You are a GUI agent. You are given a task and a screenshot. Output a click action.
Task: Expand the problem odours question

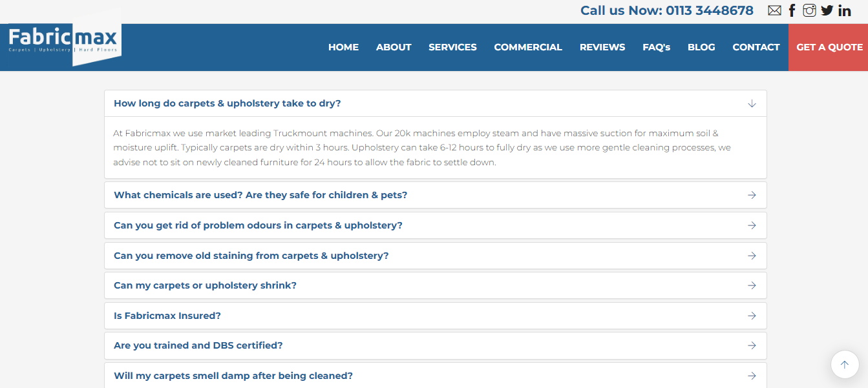click(x=436, y=225)
